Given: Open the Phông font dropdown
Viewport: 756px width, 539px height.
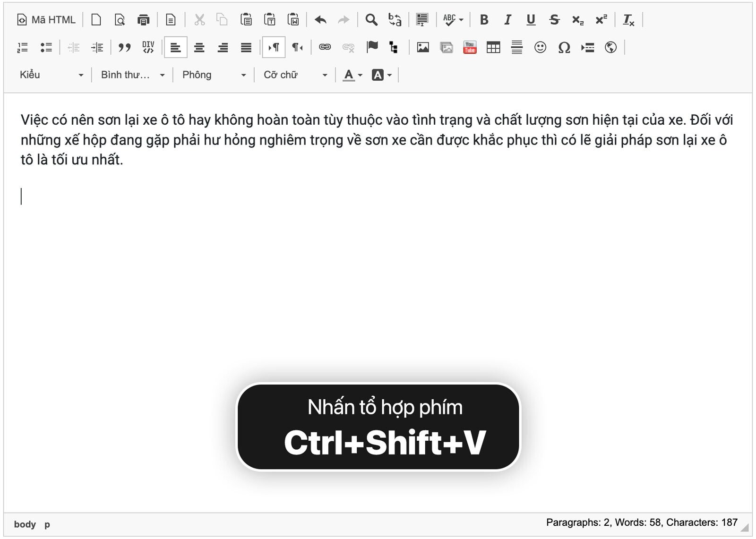Looking at the screenshot, I should tap(214, 75).
